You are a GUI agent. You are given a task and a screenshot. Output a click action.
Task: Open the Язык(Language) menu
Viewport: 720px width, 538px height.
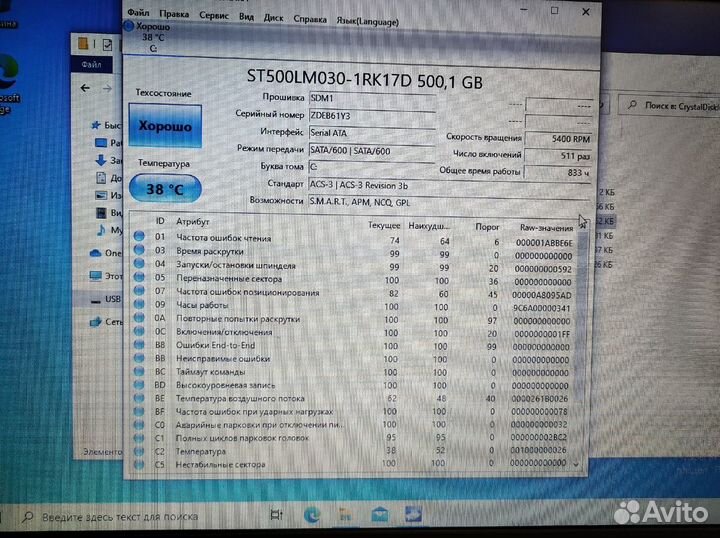point(367,21)
